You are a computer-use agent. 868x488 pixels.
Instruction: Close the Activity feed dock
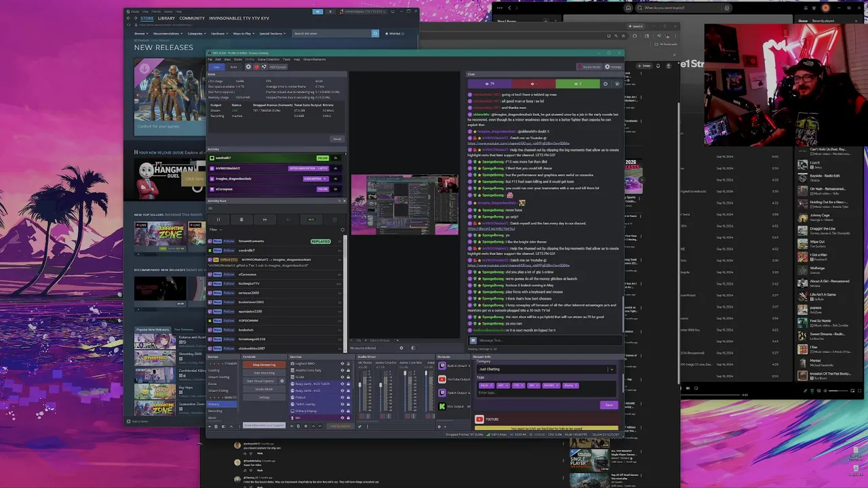[x=344, y=201]
